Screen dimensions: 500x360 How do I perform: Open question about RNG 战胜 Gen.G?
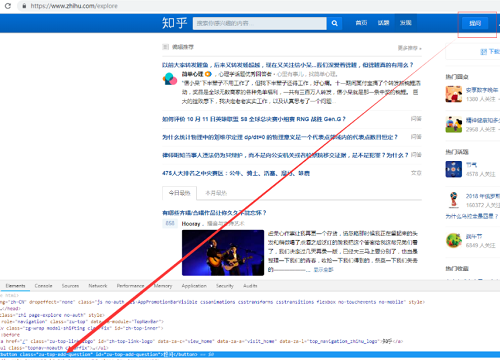(254, 119)
